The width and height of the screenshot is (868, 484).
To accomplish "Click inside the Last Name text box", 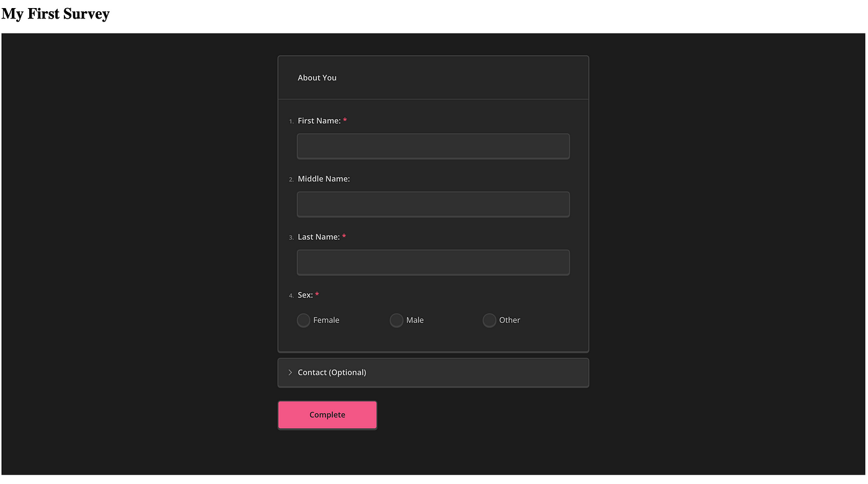I will pyautogui.click(x=433, y=262).
